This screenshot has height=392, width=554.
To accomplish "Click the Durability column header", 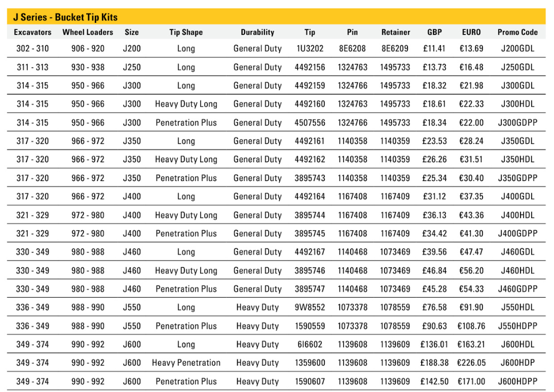I will coord(257,32).
